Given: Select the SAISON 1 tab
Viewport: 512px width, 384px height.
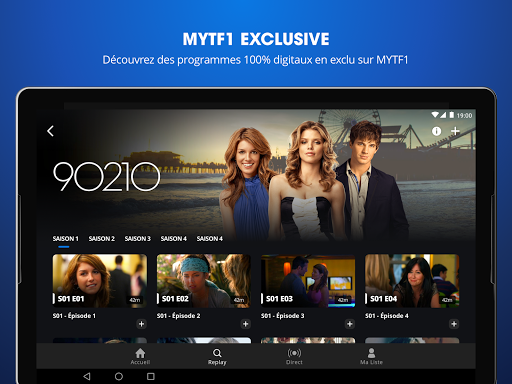Looking at the screenshot, I should tap(65, 239).
